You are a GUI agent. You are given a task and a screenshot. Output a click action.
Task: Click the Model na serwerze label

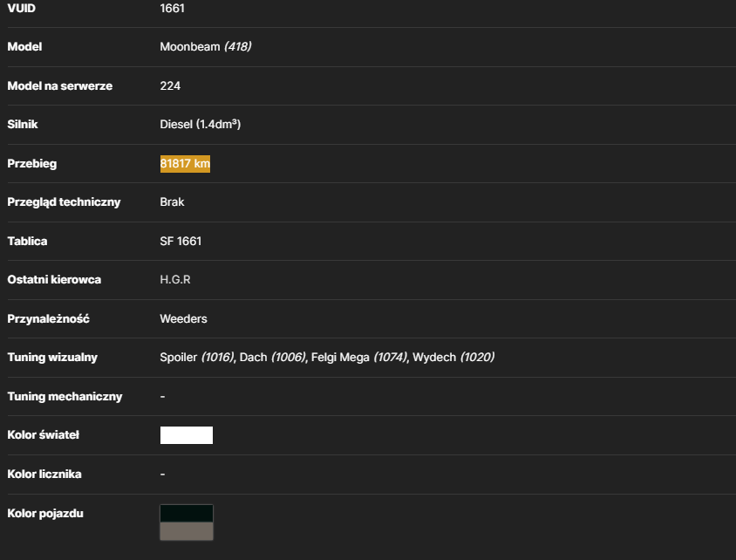tap(59, 85)
